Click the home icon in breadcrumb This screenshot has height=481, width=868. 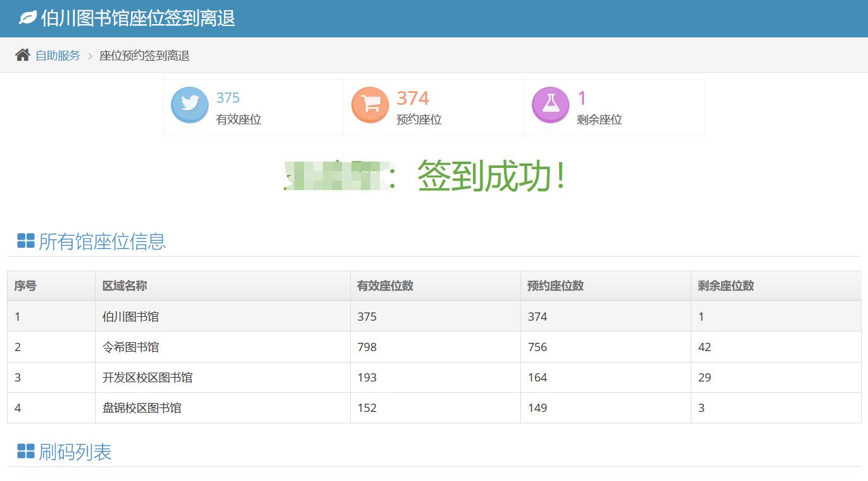point(23,55)
